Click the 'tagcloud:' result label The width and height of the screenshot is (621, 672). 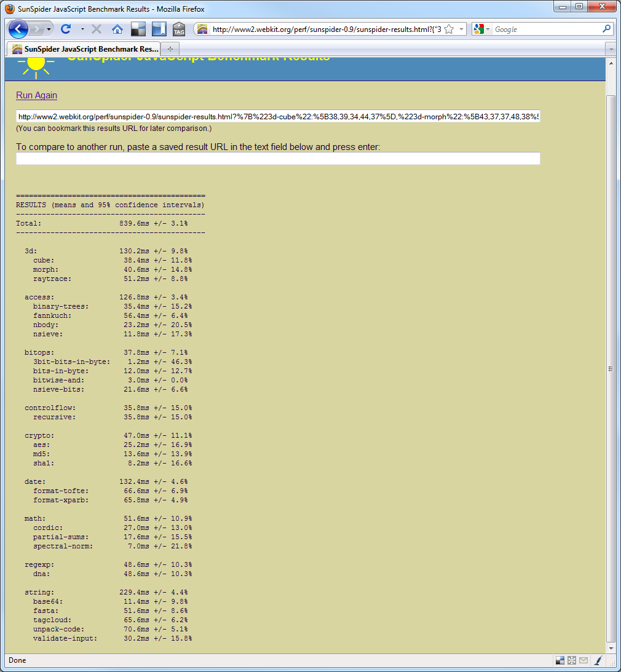[x=52, y=620]
